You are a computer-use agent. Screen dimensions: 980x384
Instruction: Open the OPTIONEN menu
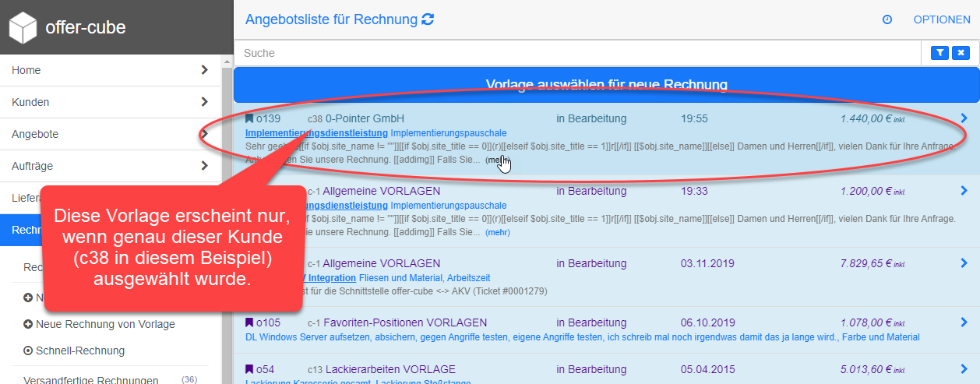(942, 19)
